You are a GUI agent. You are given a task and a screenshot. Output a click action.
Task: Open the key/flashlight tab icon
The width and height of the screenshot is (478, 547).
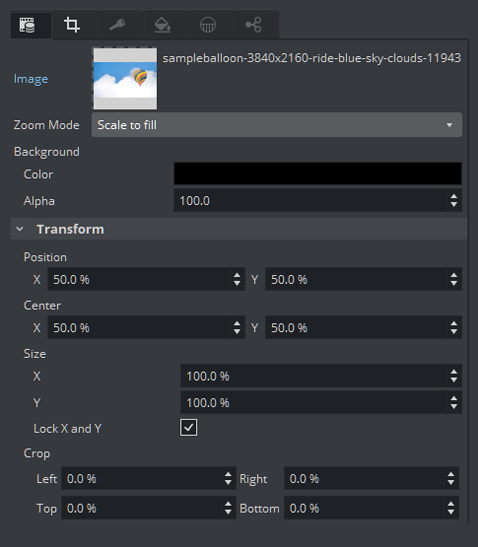point(117,25)
